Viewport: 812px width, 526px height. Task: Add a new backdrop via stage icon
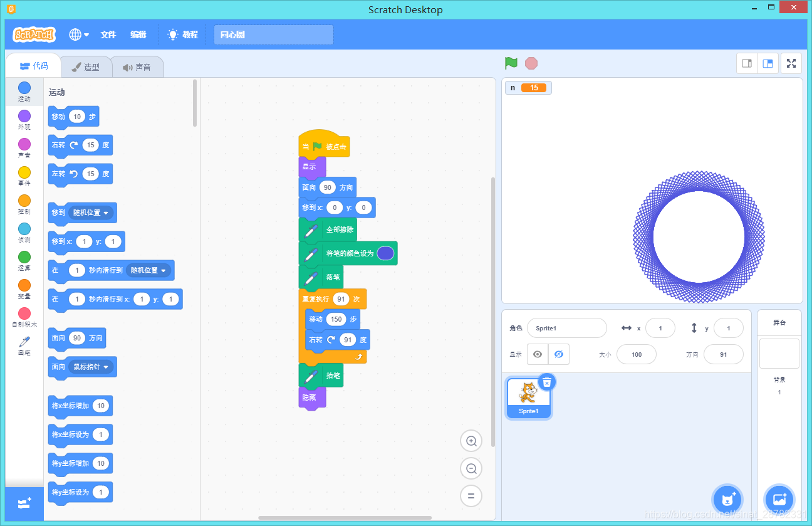tap(779, 500)
